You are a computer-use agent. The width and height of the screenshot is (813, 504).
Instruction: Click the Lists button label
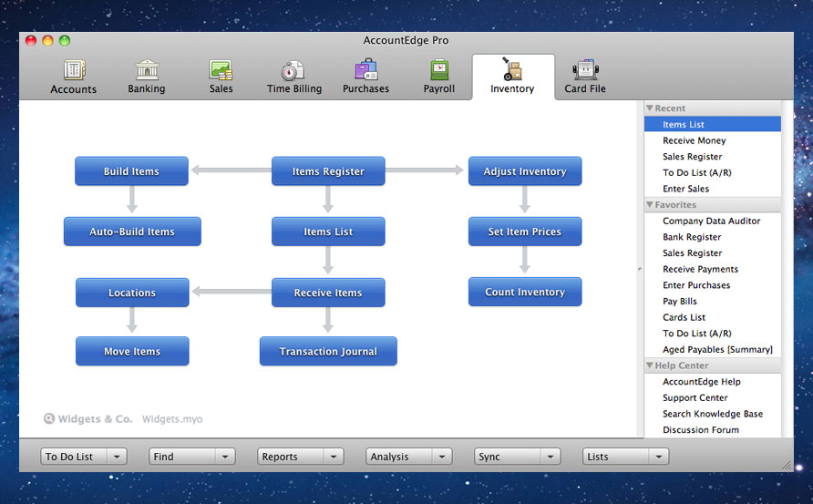[598, 457]
